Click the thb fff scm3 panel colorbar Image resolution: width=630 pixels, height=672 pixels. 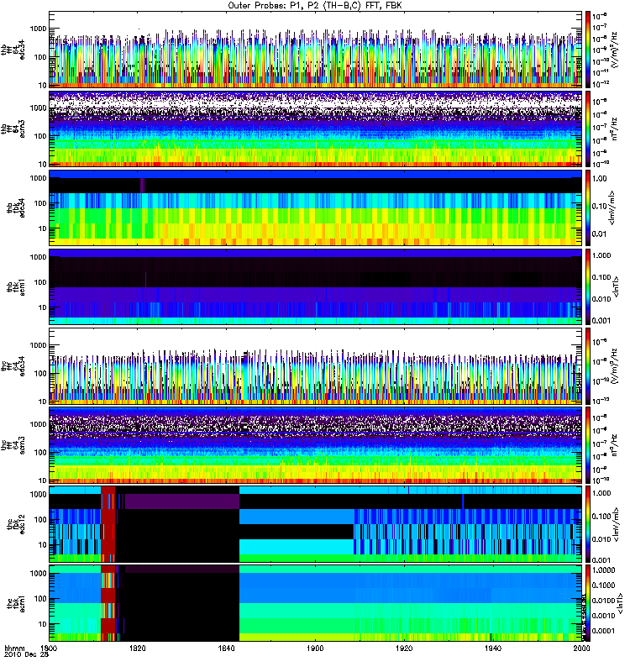tap(587, 129)
